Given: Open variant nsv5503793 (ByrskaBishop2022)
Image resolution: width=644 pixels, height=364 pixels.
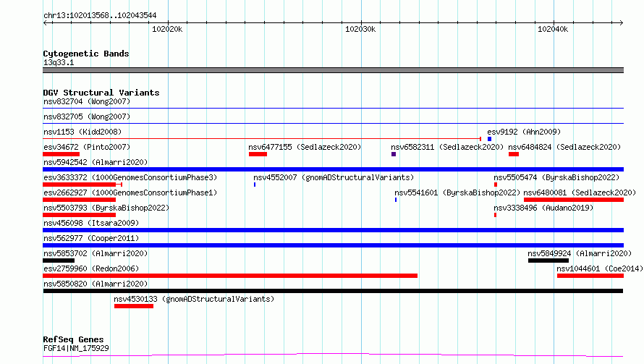Looking at the screenshot, I should tap(106, 208).
